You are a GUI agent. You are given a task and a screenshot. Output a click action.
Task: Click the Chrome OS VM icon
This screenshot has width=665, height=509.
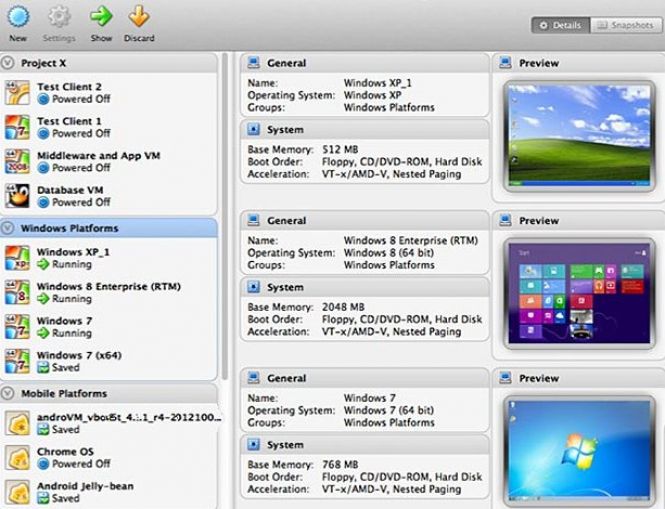coord(17,457)
